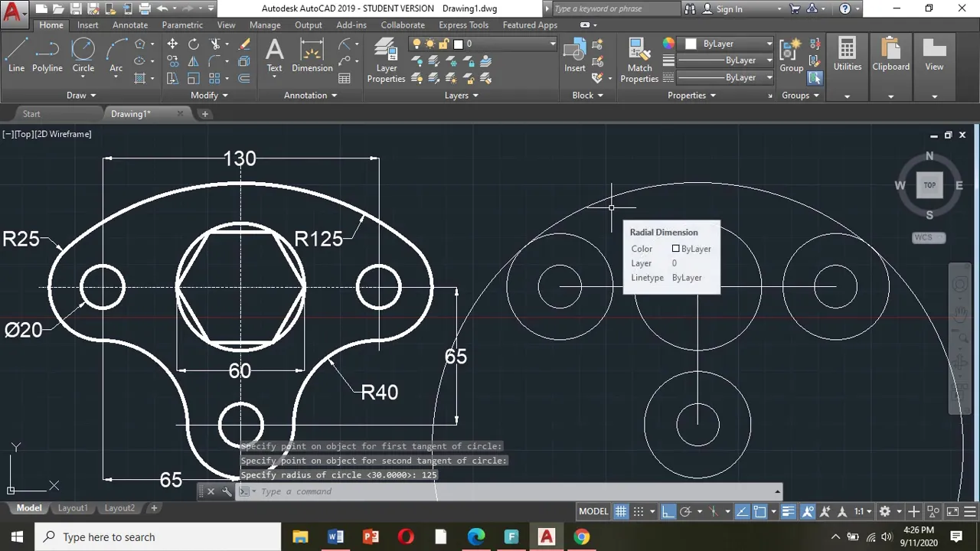
Task: Select the Line tool
Action: click(x=16, y=56)
